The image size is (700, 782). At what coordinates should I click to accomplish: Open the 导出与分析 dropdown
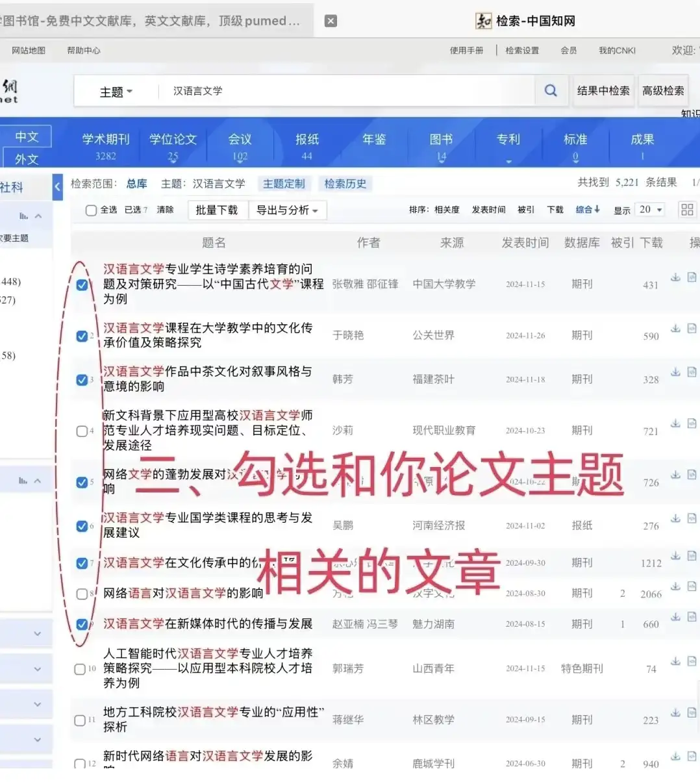point(288,210)
